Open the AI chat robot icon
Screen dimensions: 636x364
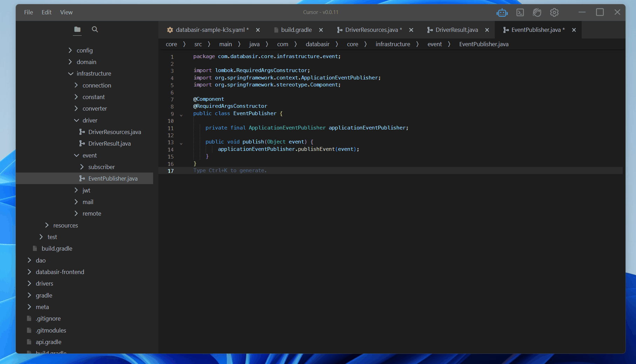pyautogui.click(x=502, y=13)
